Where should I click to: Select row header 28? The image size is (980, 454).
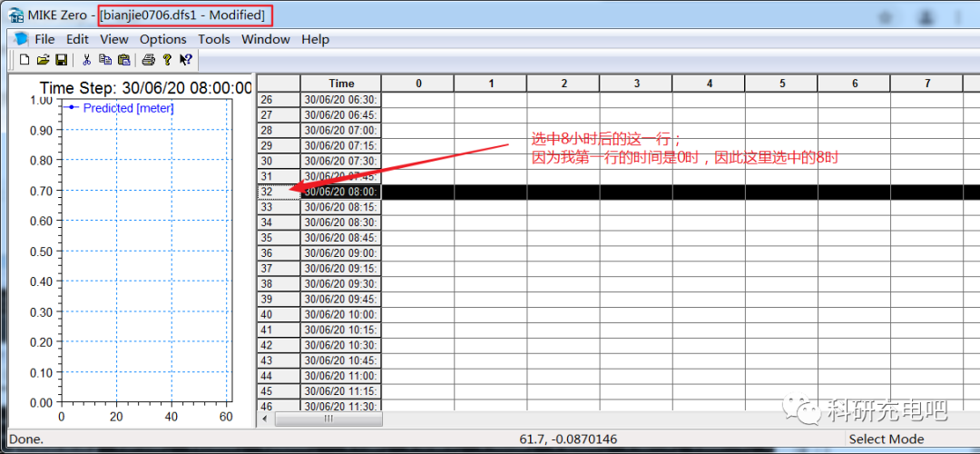click(279, 130)
